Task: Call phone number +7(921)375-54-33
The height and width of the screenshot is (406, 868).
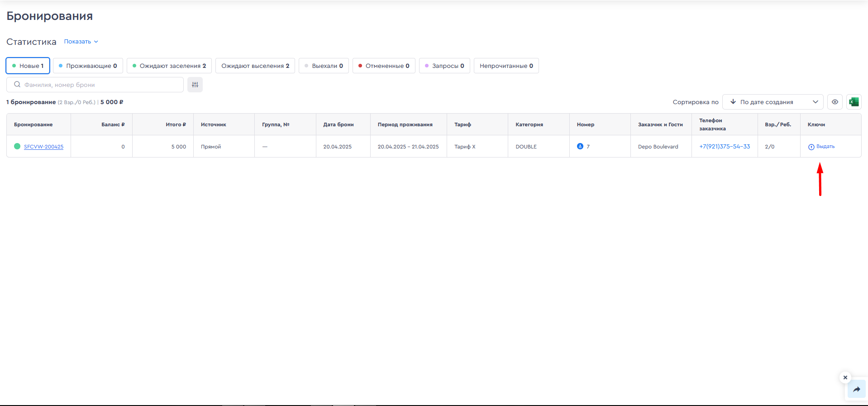Action: 724,147
